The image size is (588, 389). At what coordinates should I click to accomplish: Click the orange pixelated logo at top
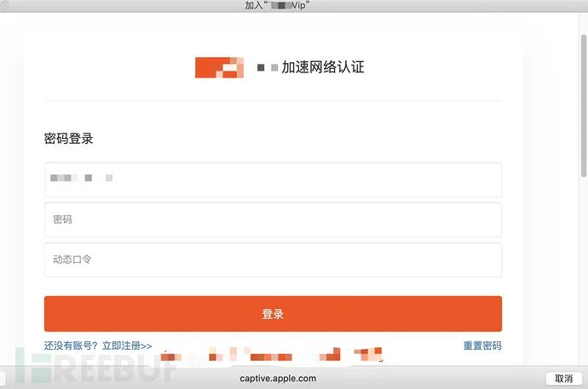[x=219, y=67]
